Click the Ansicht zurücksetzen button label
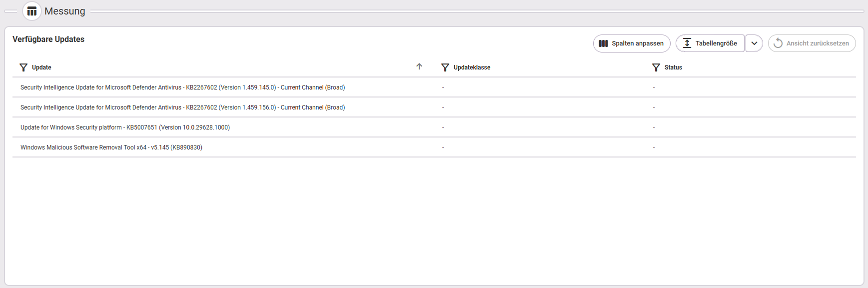 pyautogui.click(x=818, y=43)
